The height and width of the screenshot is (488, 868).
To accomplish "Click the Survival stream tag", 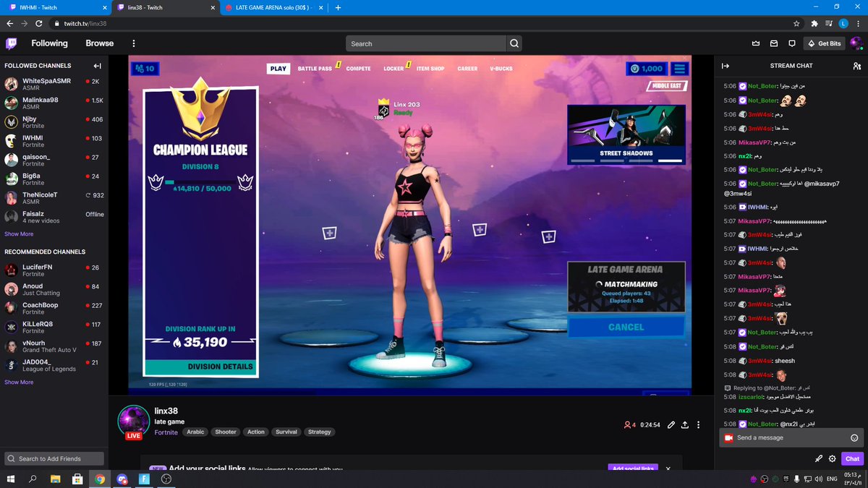I will tap(286, 432).
